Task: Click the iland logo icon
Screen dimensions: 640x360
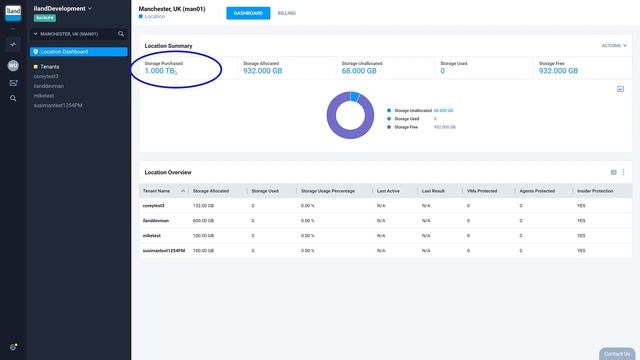Action: click(13, 12)
